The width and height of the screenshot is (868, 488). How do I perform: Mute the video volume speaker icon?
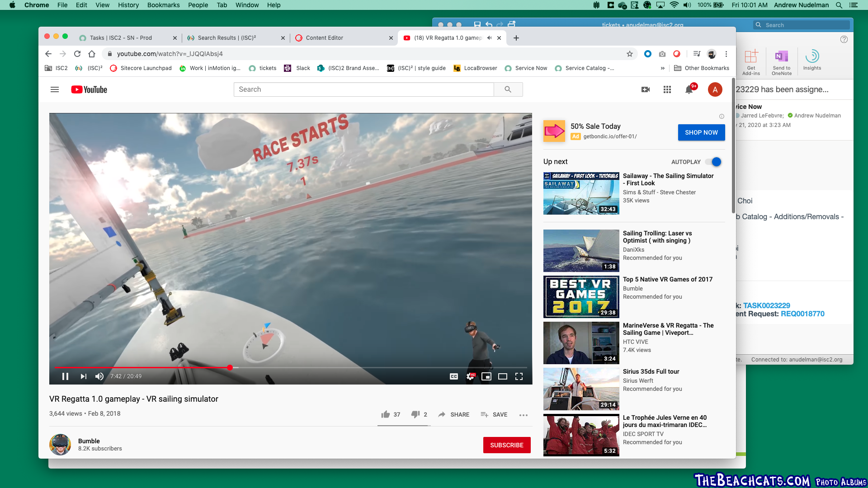click(x=99, y=376)
